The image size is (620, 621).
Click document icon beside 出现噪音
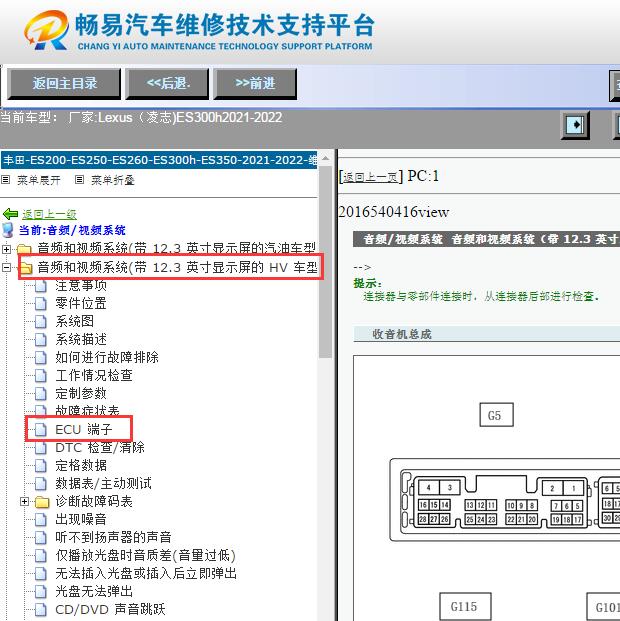point(40,519)
